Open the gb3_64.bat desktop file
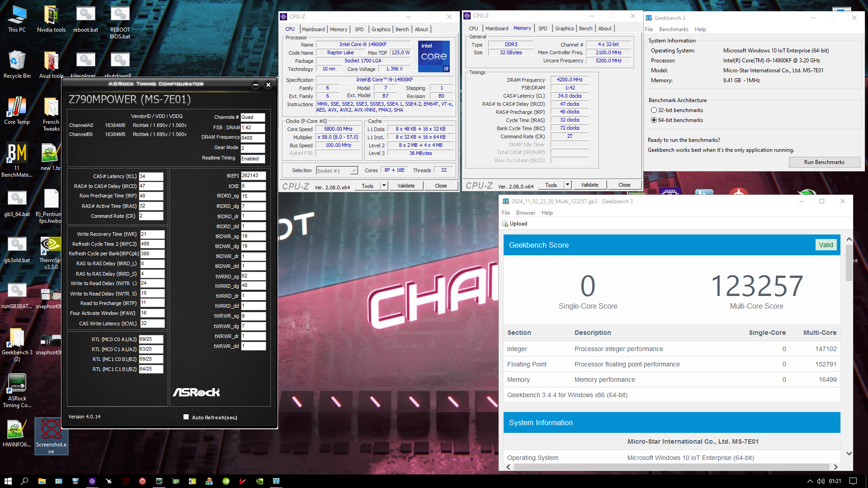Viewport: 868px width, 488px height. coord(17,203)
